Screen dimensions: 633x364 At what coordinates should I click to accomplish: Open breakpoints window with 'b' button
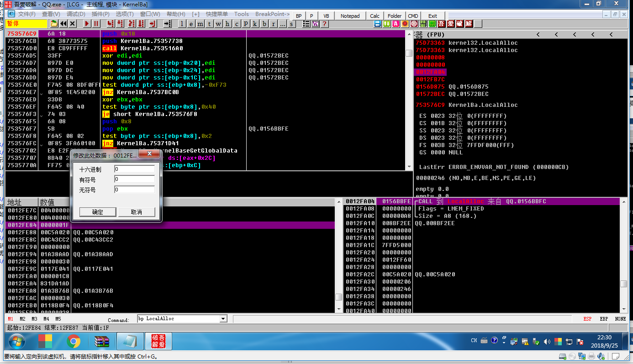[264, 23]
